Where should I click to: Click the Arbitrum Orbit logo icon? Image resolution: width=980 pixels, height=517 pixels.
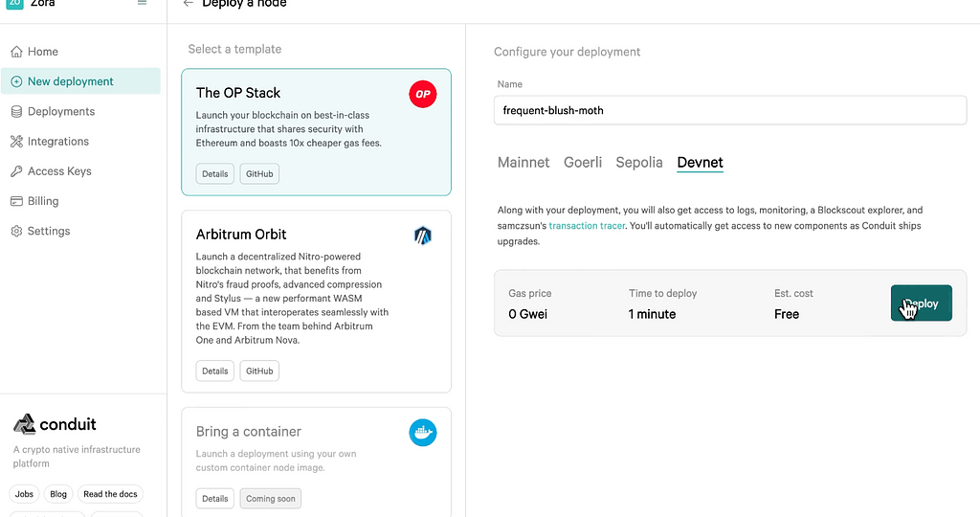(422, 236)
